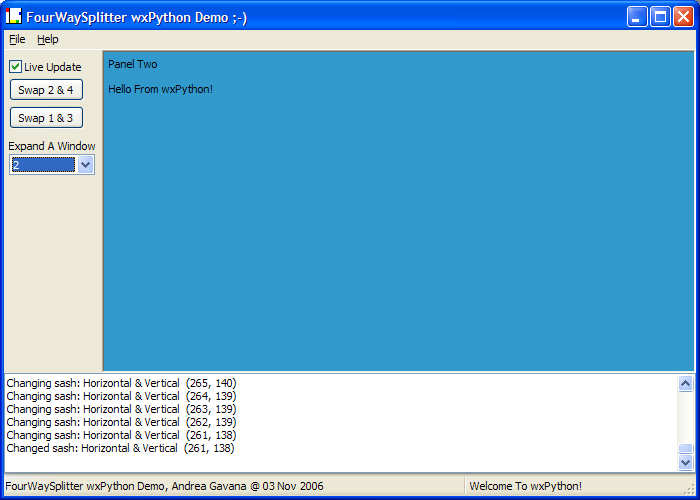Click the log scrollbar thumb
700x500 pixels.
685,449
